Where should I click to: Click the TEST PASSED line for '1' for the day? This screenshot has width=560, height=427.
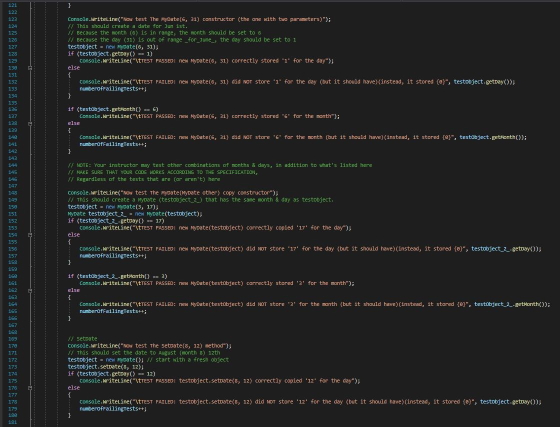pyautogui.click(x=206, y=61)
